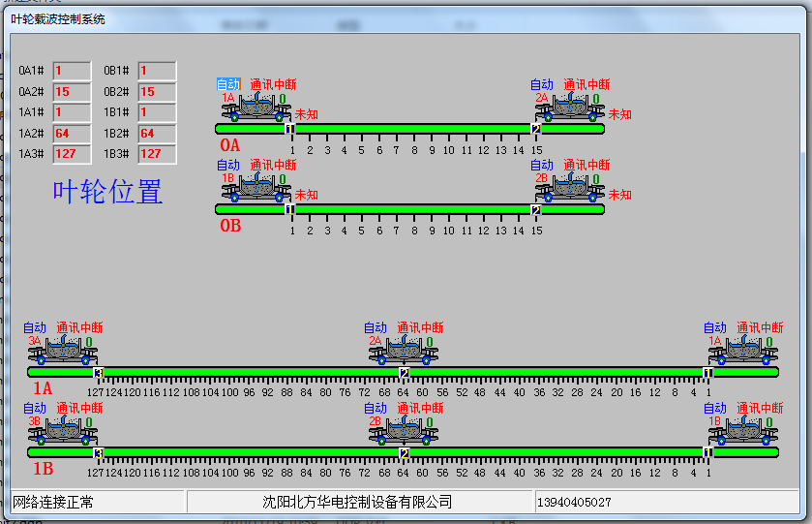812x524 pixels.
Task: Focus the 0B1# value field
Action: click(x=157, y=71)
